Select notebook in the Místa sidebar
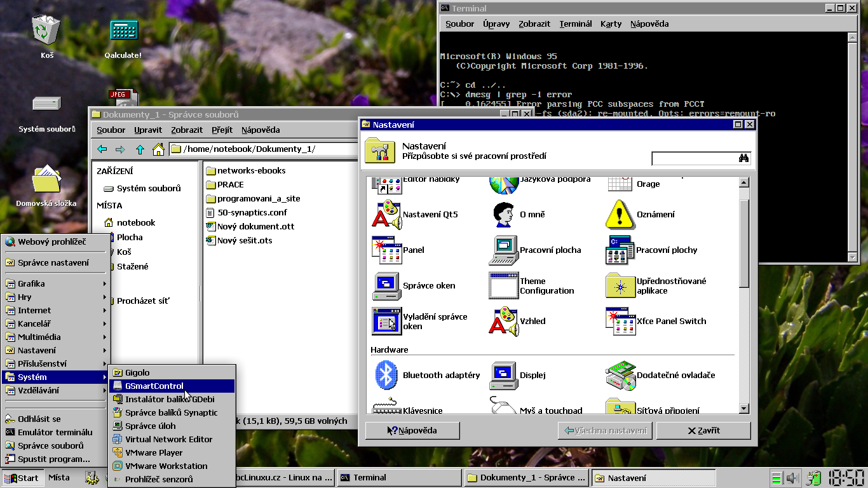The width and height of the screenshot is (868, 488). tap(130, 222)
